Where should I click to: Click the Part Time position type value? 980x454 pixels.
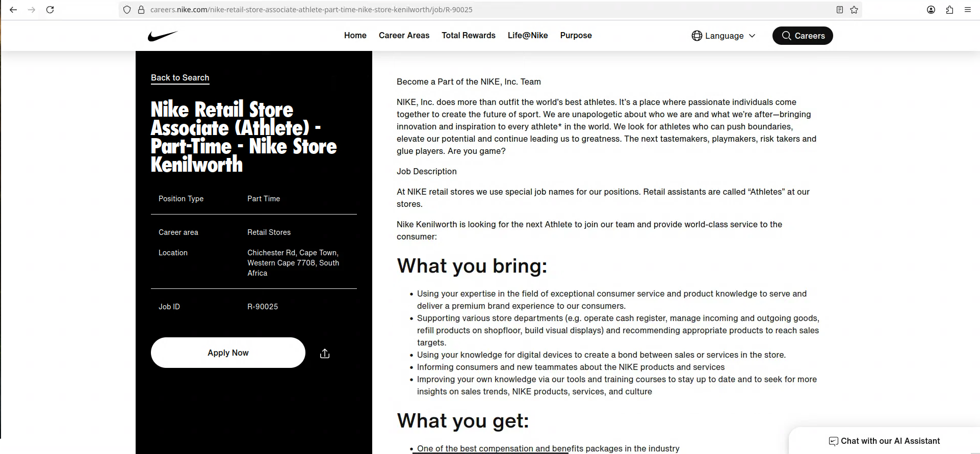point(264,199)
